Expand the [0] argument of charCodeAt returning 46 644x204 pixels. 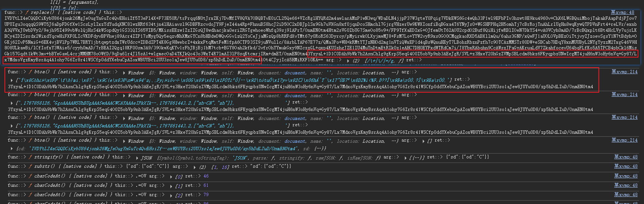click(x=171, y=177)
